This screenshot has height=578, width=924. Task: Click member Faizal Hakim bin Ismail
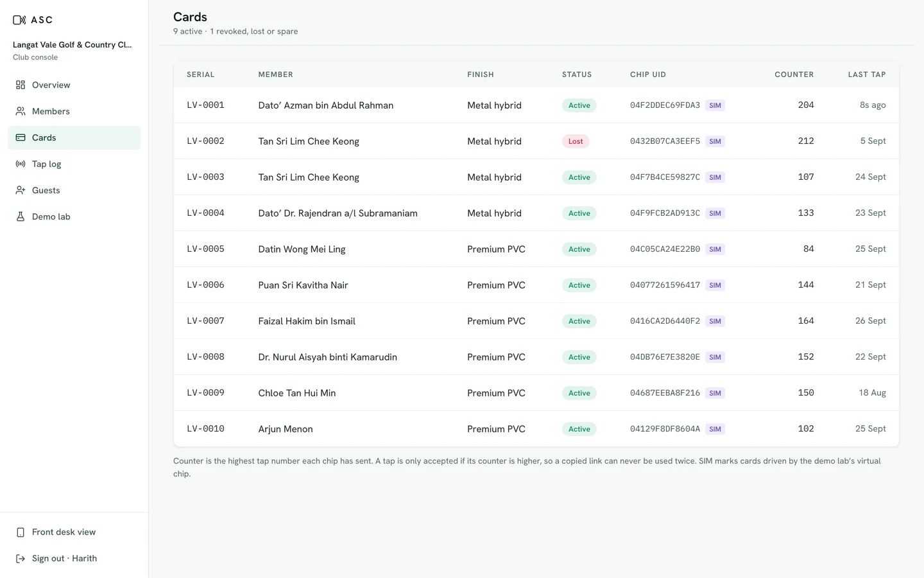[307, 321]
